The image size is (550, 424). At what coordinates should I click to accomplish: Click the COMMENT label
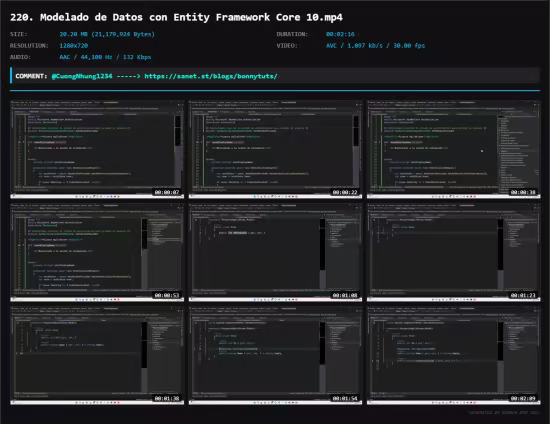tap(31, 76)
